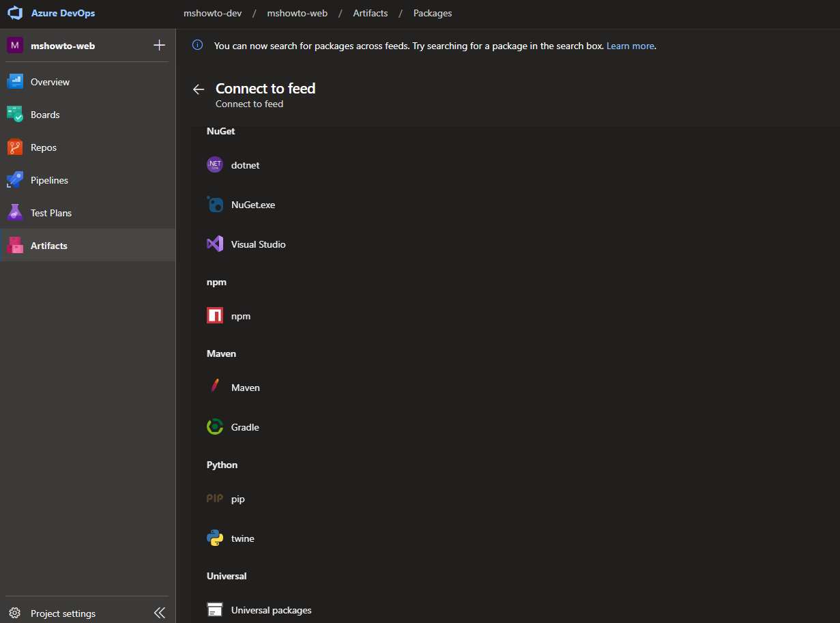Select pip option

click(238, 499)
